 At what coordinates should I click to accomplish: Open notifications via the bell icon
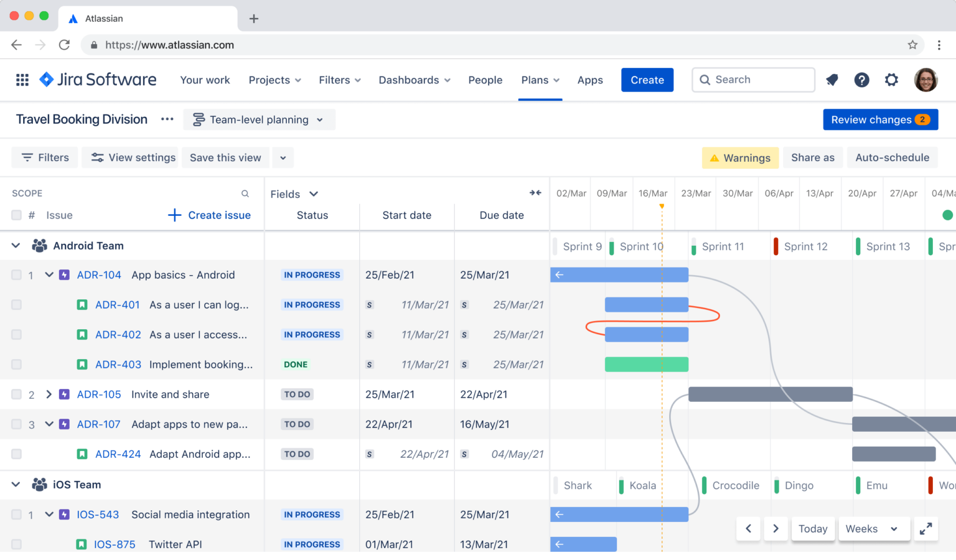pos(832,80)
